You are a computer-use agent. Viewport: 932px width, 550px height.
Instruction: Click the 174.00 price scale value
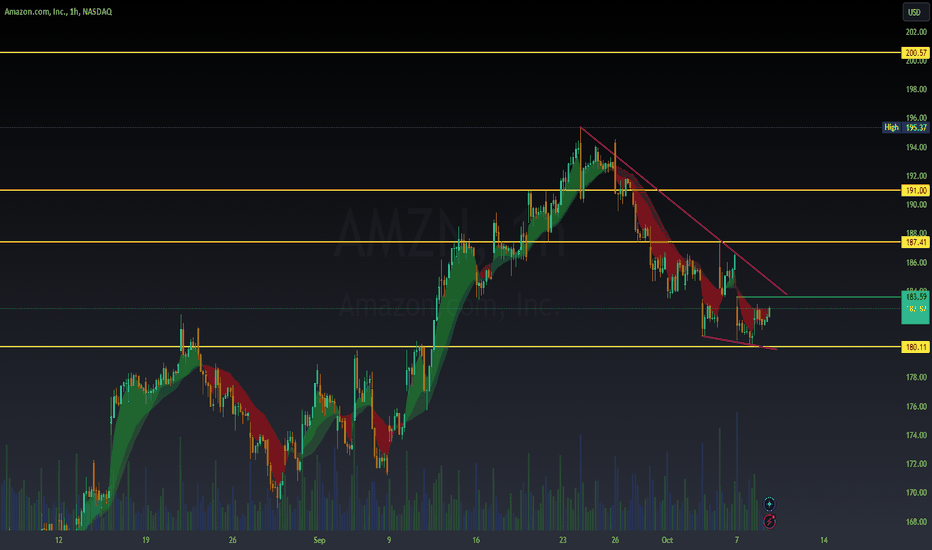tap(916, 435)
